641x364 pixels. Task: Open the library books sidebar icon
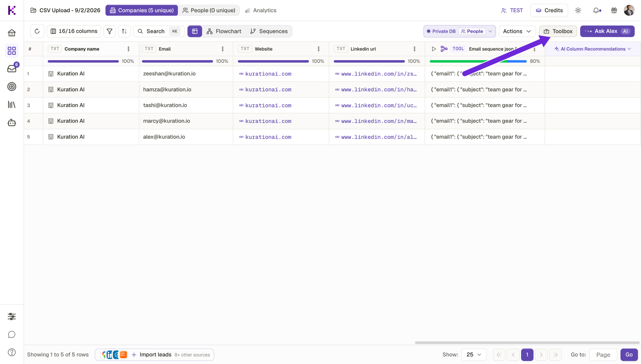(12, 105)
